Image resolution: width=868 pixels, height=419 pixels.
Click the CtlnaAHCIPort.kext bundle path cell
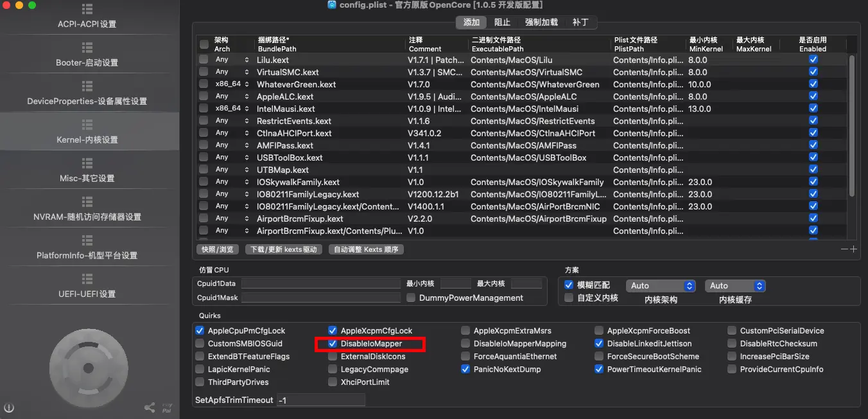[294, 133]
